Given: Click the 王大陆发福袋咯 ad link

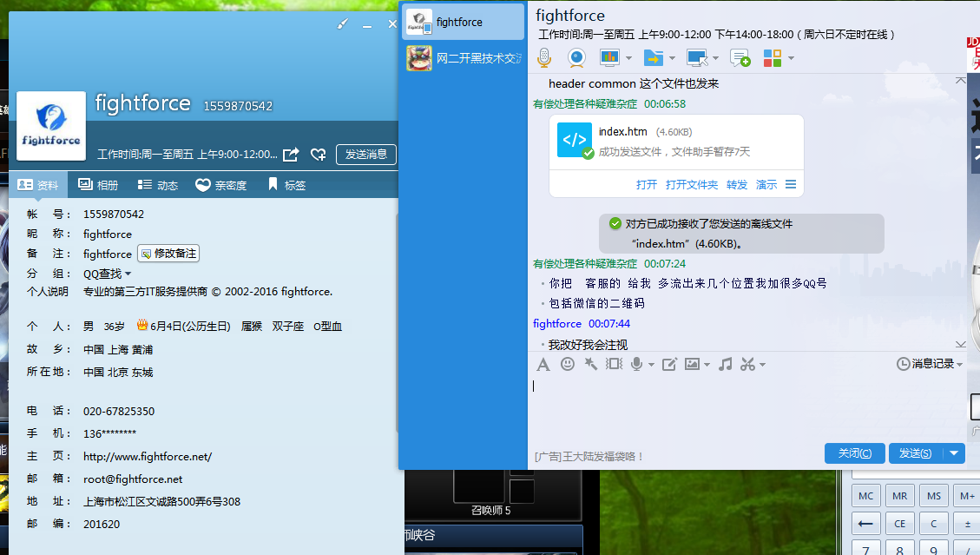Looking at the screenshot, I should click(x=589, y=457).
